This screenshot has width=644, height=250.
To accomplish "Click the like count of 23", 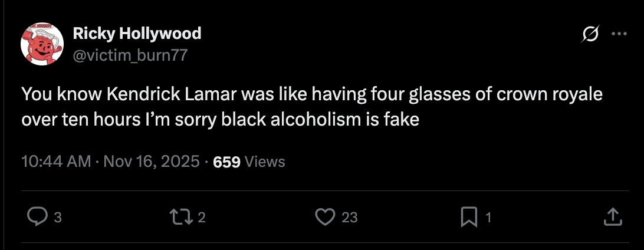I will point(350,218).
